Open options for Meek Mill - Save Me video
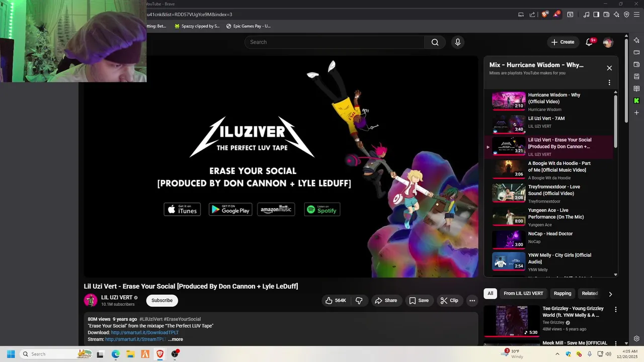644x362 pixels. click(615, 343)
